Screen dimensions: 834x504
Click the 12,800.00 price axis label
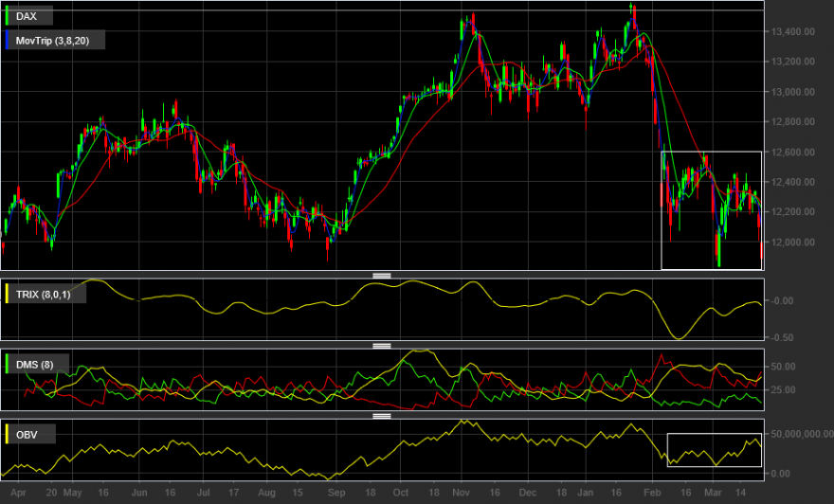click(792, 122)
